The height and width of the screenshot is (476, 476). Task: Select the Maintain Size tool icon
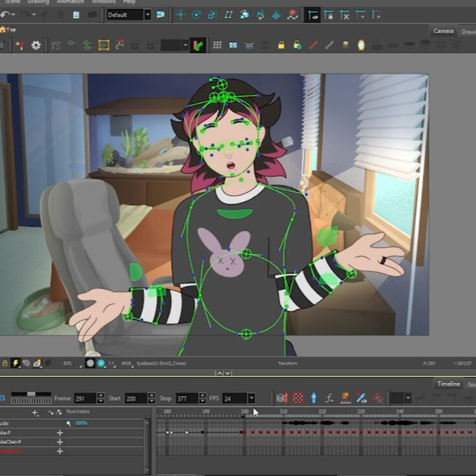click(x=244, y=14)
